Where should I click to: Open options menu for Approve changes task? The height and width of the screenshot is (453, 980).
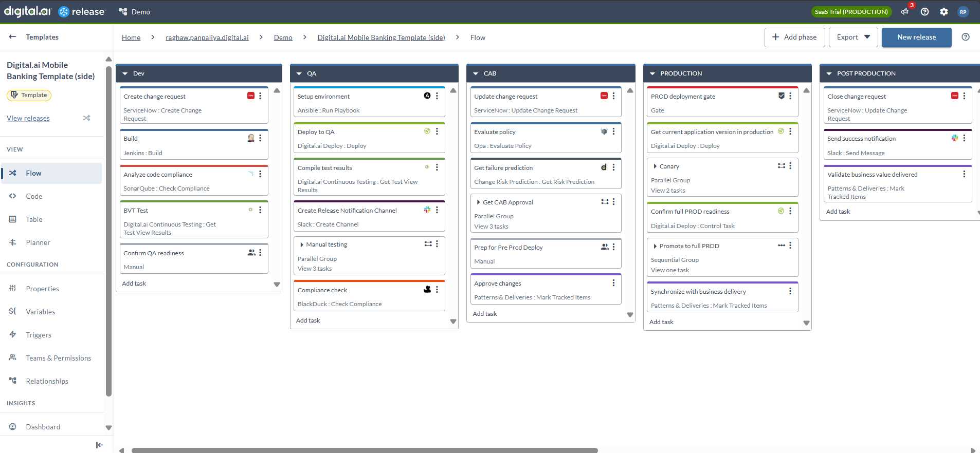click(x=613, y=283)
